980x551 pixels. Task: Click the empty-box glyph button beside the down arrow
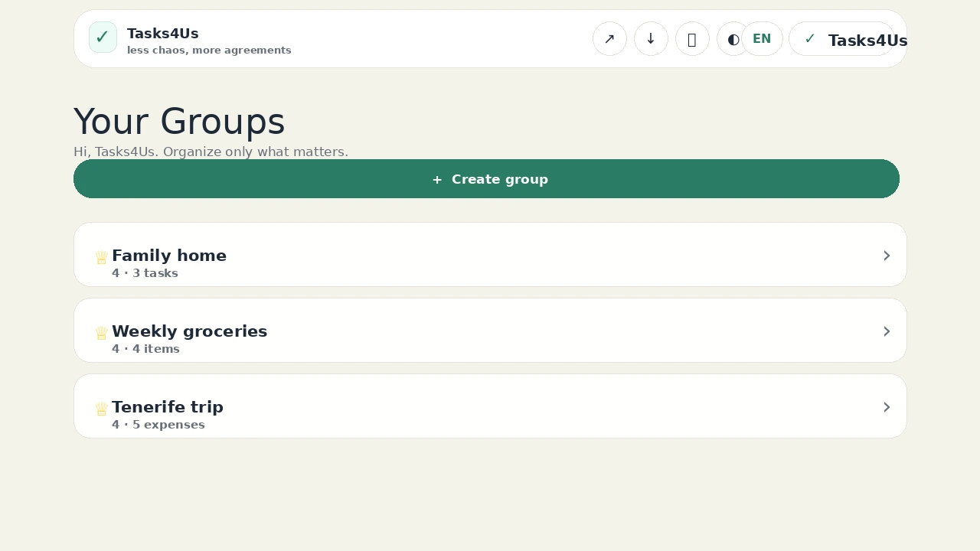(692, 39)
